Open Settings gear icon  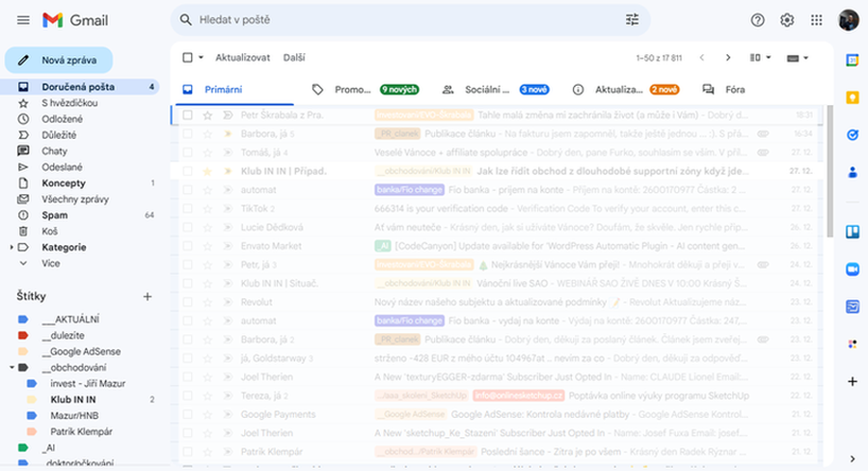(x=787, y=20)
